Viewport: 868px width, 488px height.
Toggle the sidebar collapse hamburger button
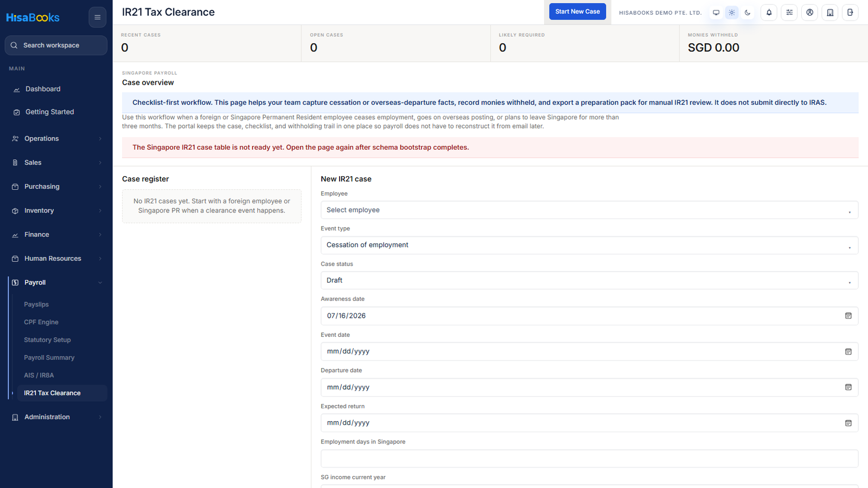(x=98, y=17)
